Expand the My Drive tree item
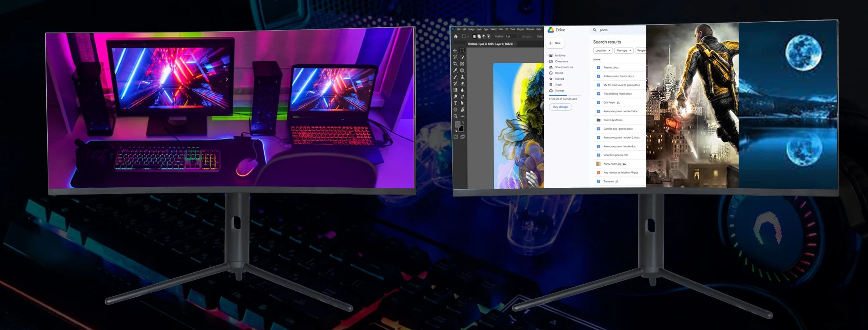Viewport: 868px width, 330px height. click(x=548, y=56)
